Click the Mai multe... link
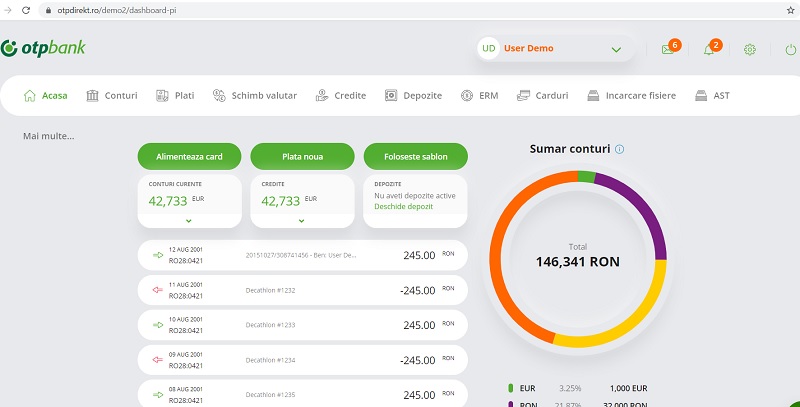 pyautogui.click(x=48, y=136)
